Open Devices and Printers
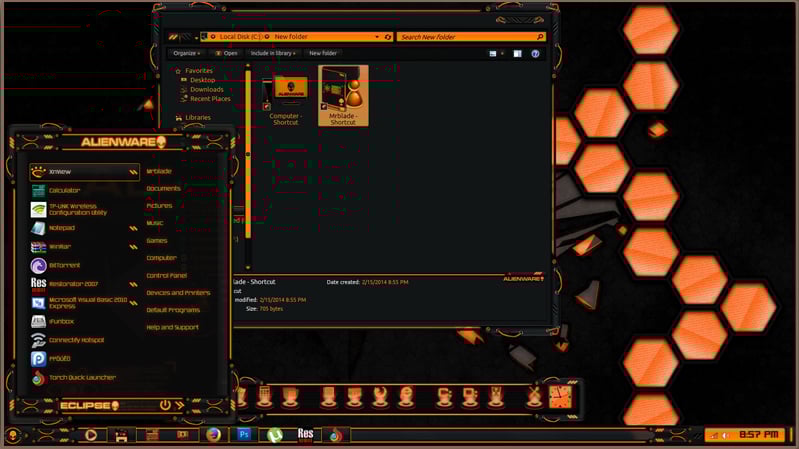 click(x=178, y=293)
